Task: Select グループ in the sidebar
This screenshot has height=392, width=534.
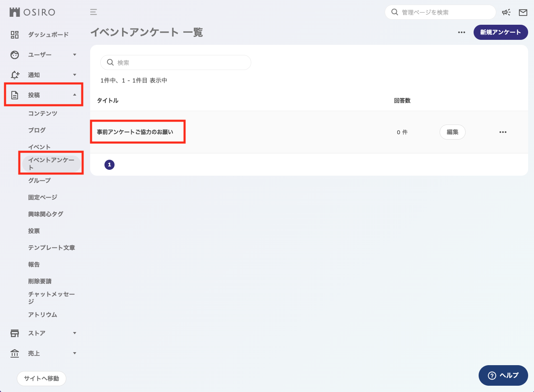Action: point(39,180)
